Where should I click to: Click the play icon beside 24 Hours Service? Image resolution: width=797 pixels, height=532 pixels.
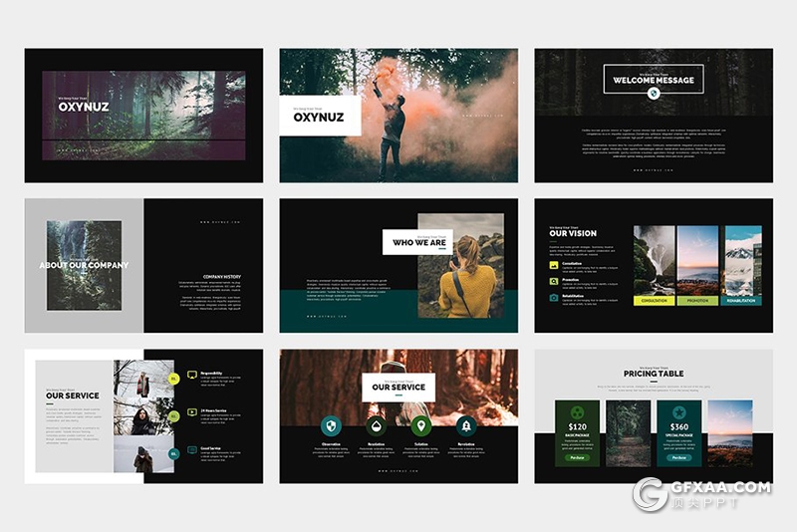(x=191, y=412)
